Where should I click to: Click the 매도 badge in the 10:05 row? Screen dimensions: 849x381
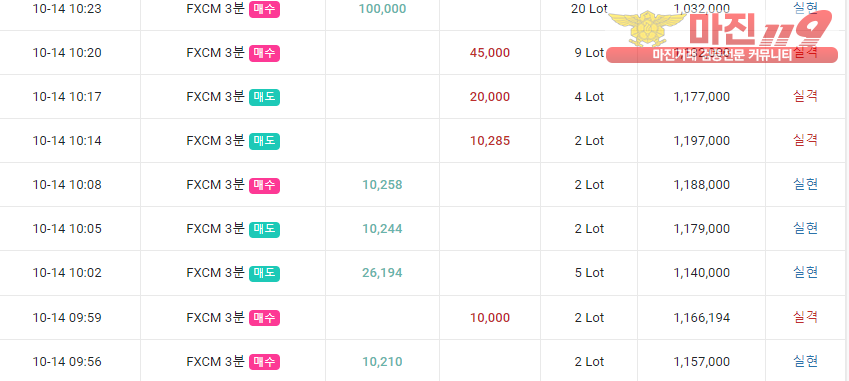264,229
